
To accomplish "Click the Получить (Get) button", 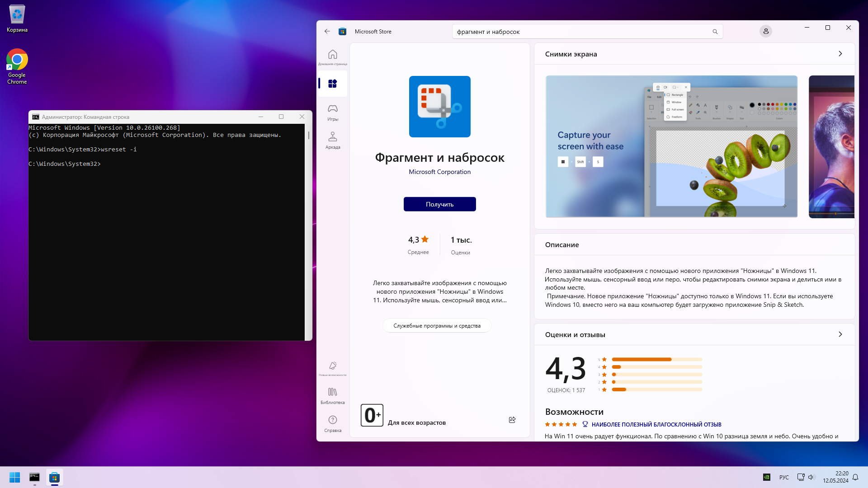I will pyautogui.click(x=439, y=204).
